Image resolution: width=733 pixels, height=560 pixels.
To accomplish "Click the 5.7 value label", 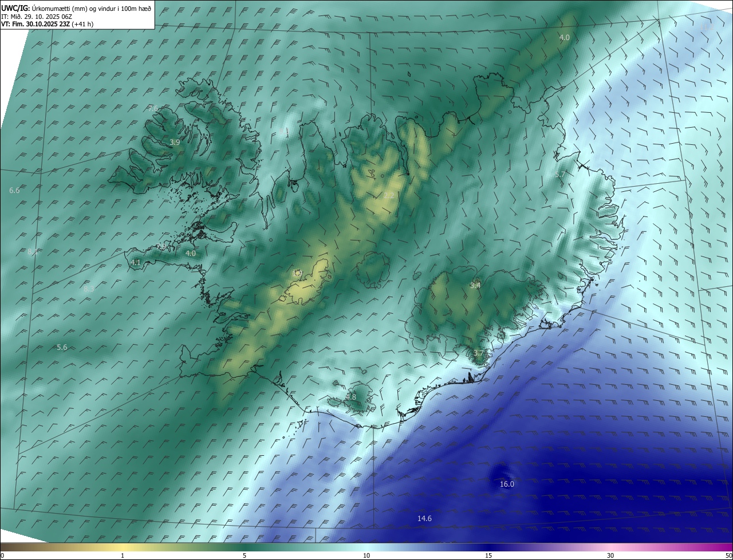I will (560, 174).
